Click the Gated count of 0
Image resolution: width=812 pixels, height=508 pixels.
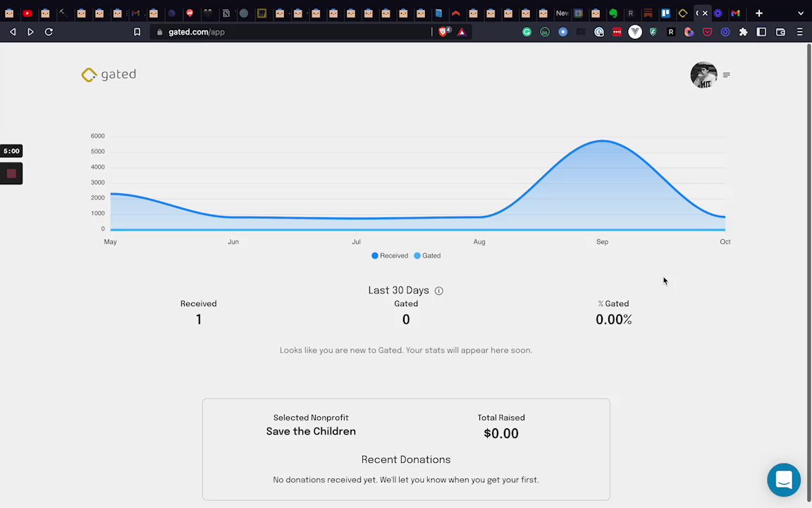(406, 320)
